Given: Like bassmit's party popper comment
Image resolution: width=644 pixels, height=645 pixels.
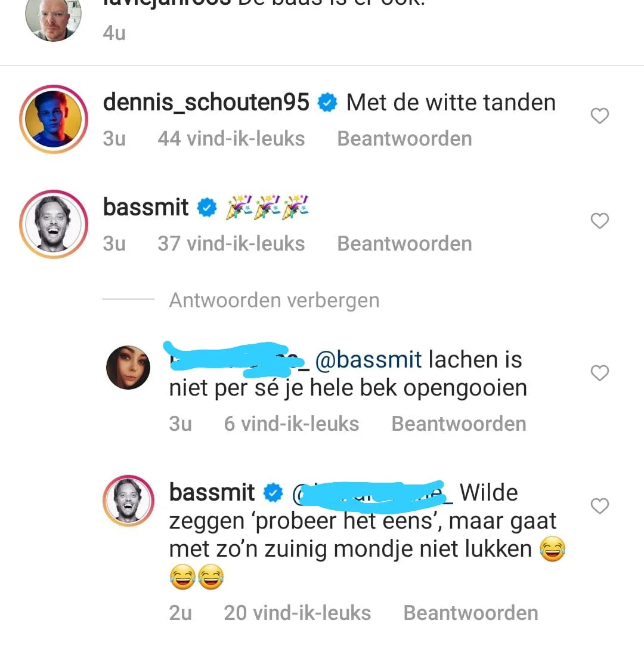Looking at the screenshot, I should pos(600,221).
